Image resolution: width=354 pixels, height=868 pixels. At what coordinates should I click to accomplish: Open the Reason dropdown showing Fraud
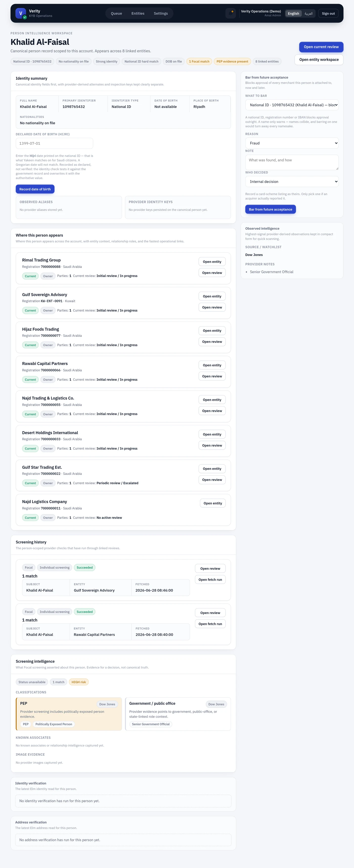coord(292,143)
